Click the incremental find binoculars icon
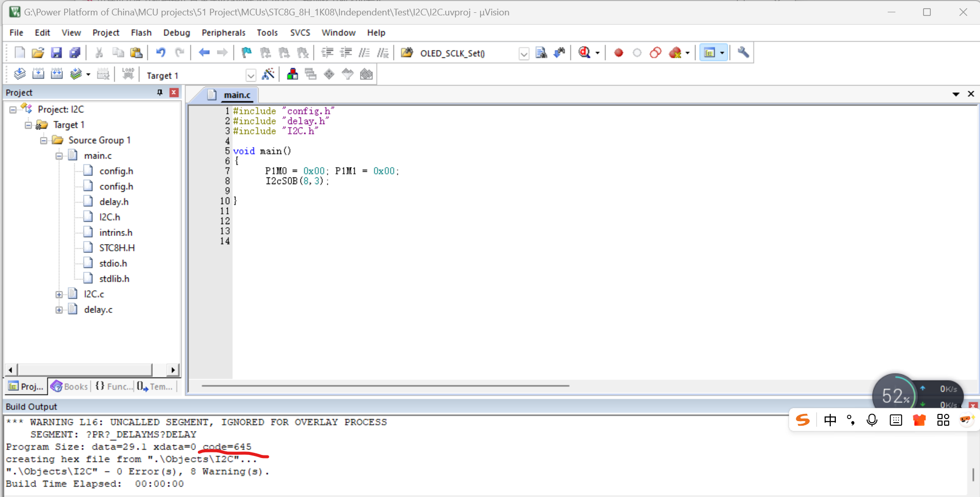The width and height of the screenshot is (980, 497). (559, 52)
